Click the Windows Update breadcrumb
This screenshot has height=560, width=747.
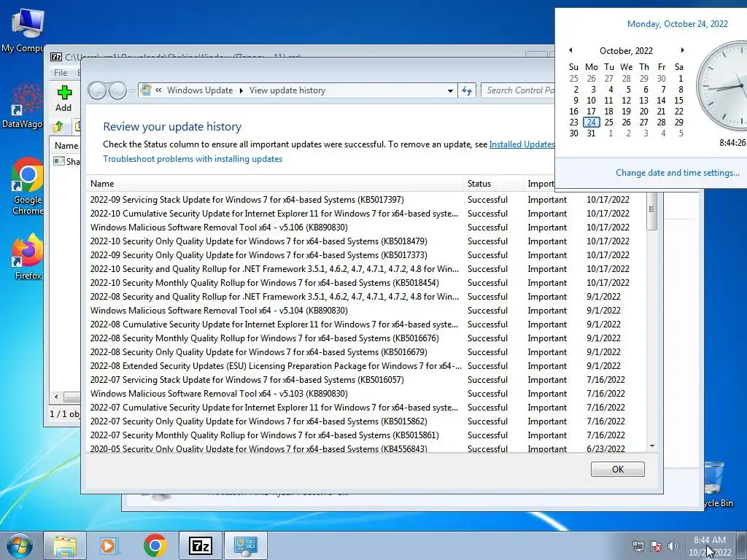[200, 90]
